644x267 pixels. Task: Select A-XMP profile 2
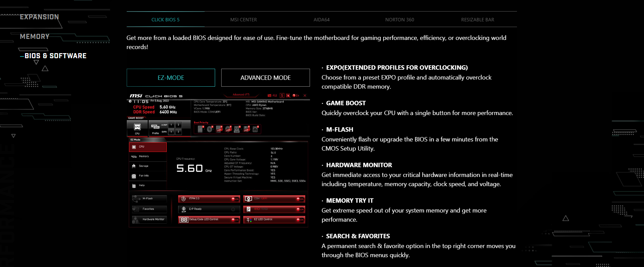pos(178,125)
